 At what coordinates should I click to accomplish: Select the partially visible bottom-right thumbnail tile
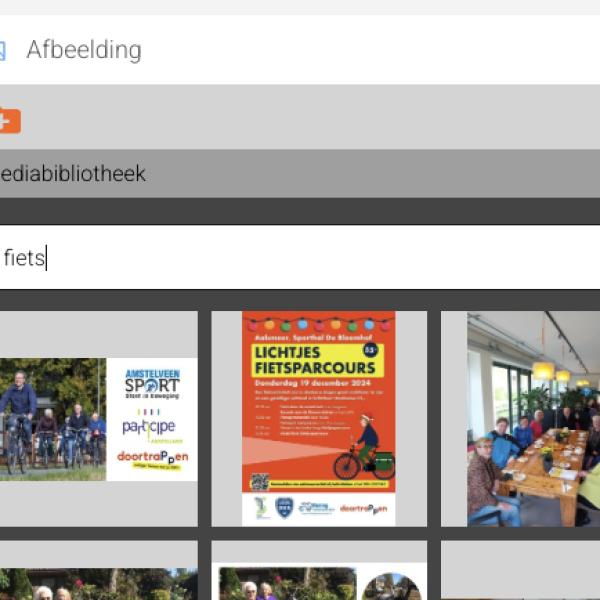520,570
